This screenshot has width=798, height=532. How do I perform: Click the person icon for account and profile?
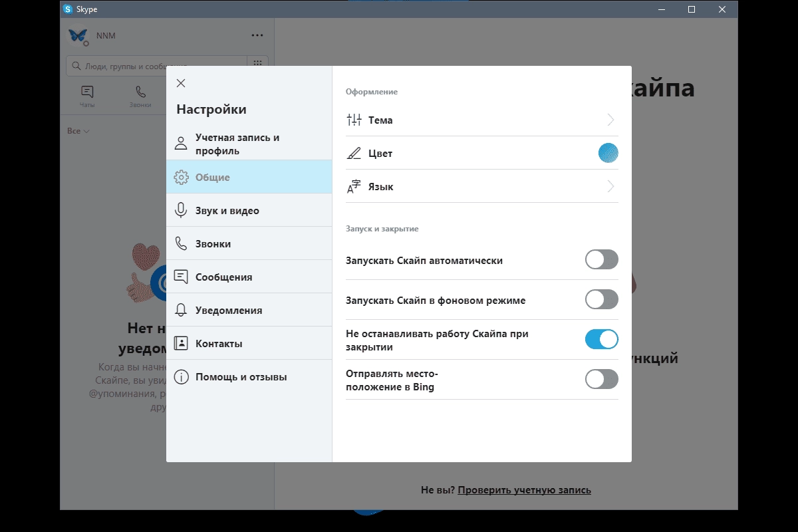point(180,144)
